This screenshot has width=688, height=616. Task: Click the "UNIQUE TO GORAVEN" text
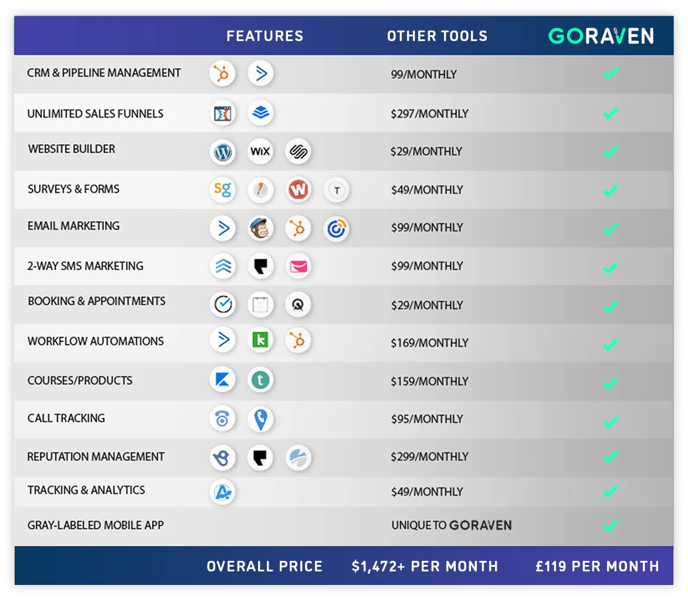(452, 525)
